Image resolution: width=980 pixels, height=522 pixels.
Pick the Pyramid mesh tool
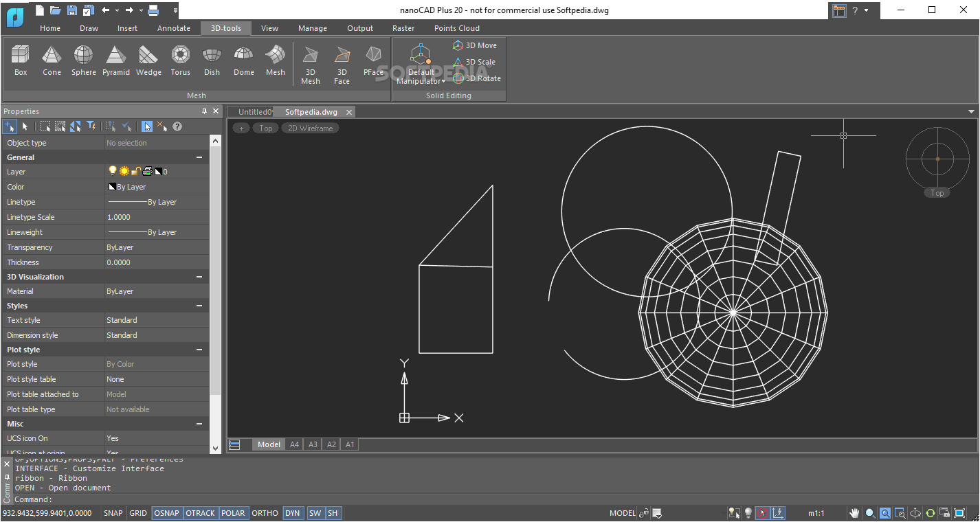(x=116, y=60)
